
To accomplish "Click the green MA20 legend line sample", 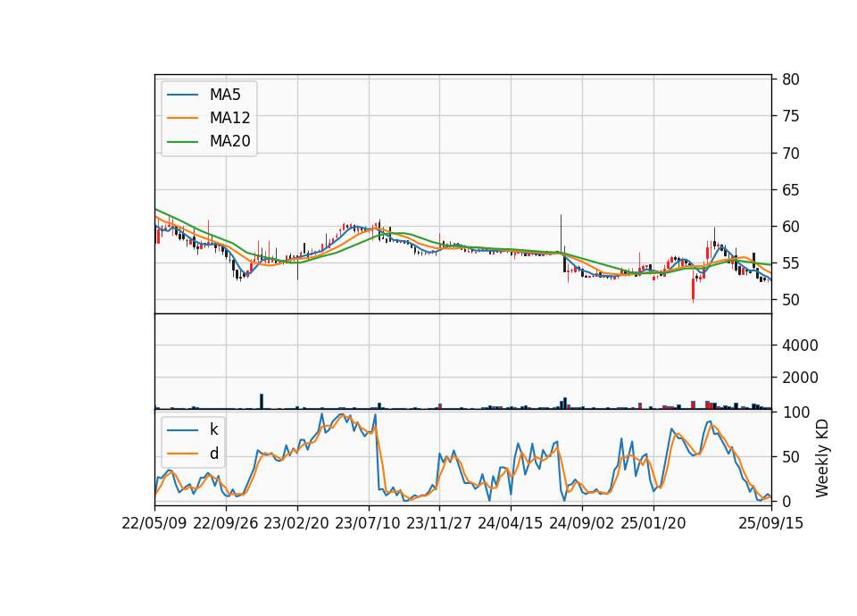I will point(182,141).
